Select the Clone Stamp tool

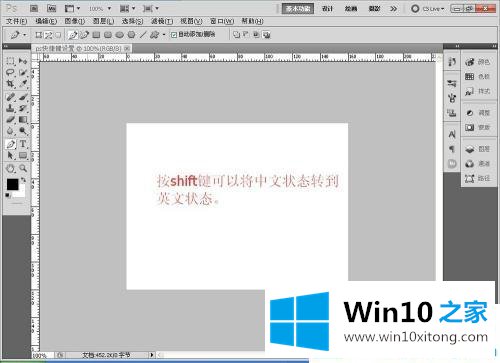pos(10,108)
